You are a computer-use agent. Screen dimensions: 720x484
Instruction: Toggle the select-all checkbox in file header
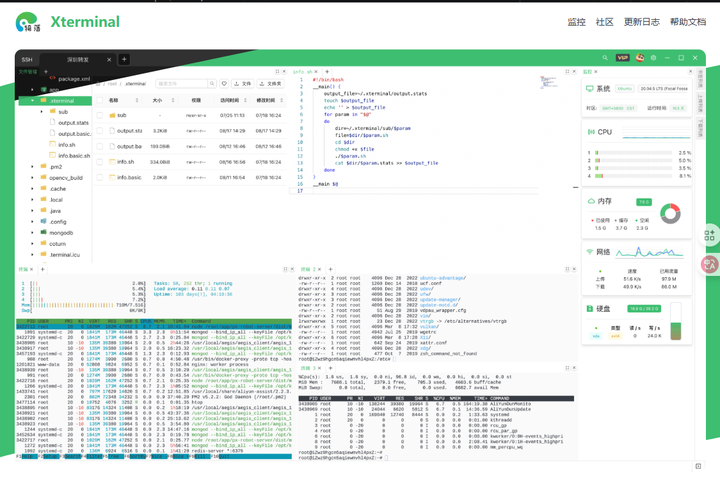tap(100, 101)
